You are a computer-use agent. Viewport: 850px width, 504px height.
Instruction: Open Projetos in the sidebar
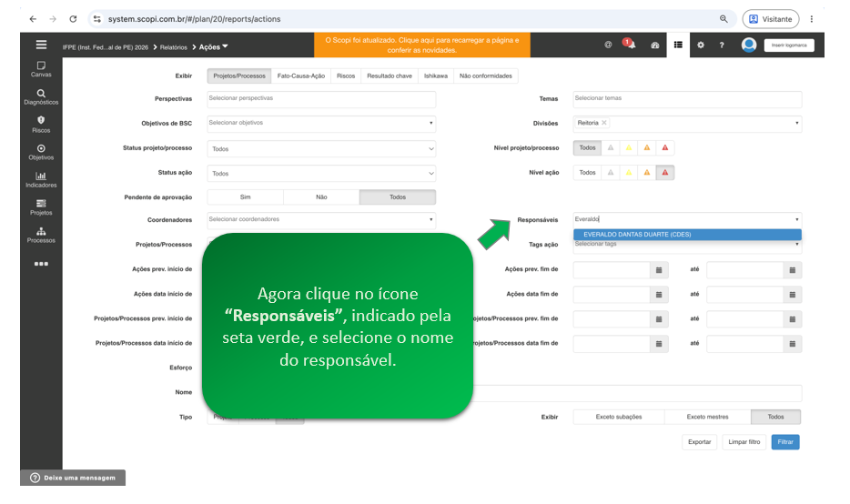click(41, 207)
